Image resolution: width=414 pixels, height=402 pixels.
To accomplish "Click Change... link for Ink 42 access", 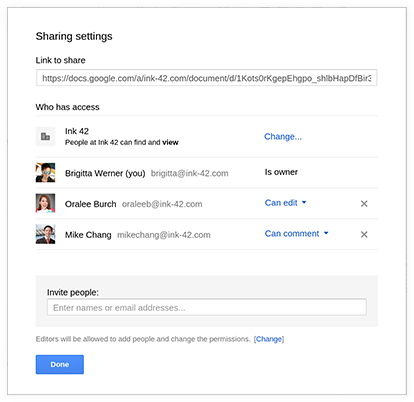I will (283, 136).
